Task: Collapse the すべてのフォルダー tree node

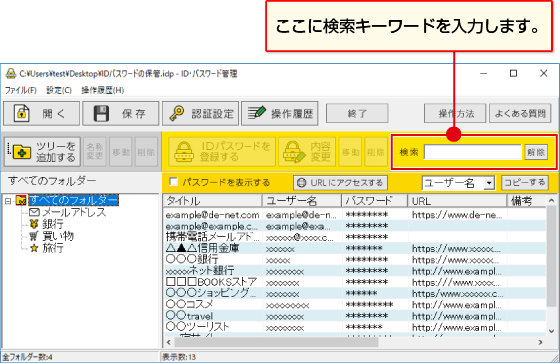Action: 8,201
